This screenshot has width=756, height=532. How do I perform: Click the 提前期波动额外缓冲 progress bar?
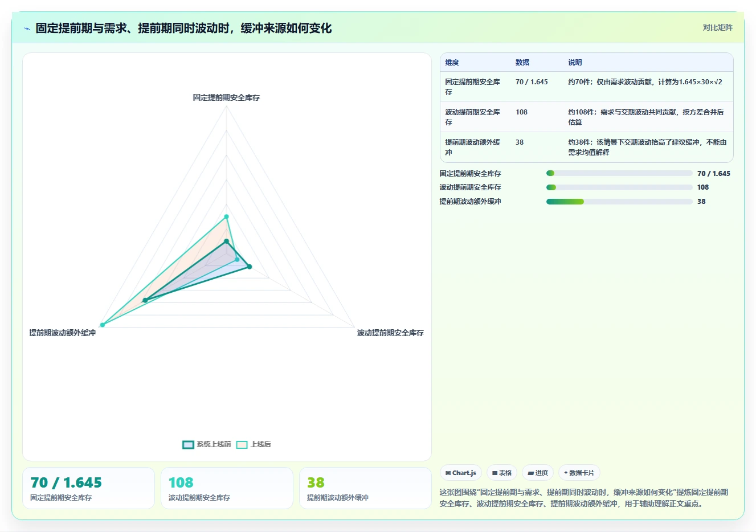click(x=619, y=202)
